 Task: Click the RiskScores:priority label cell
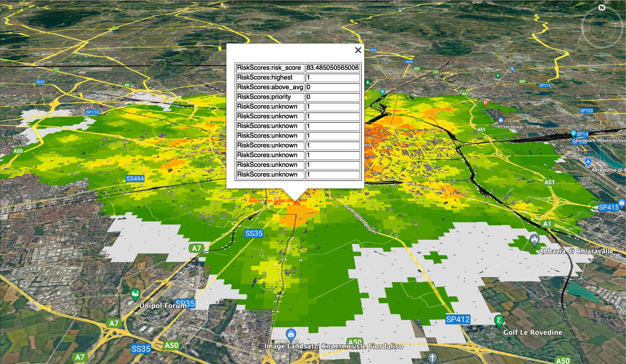click(270, 97)
